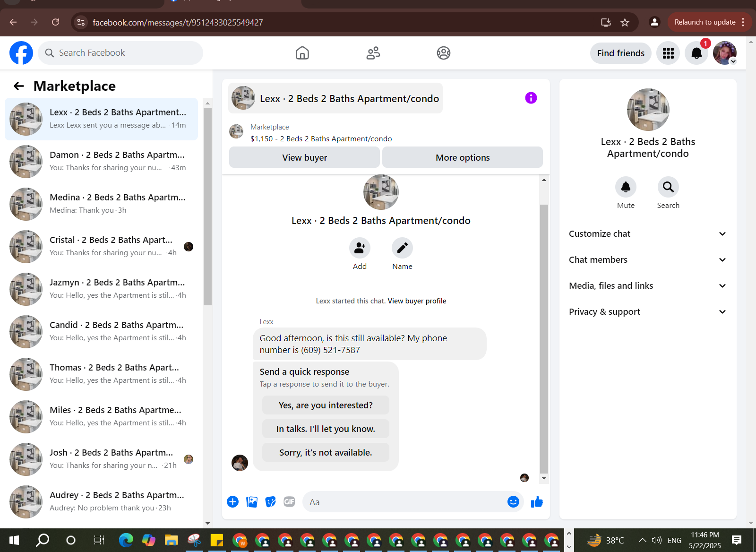Expand Customize chat section
This screenshot has height=552, width=756.
pos(647,234)
